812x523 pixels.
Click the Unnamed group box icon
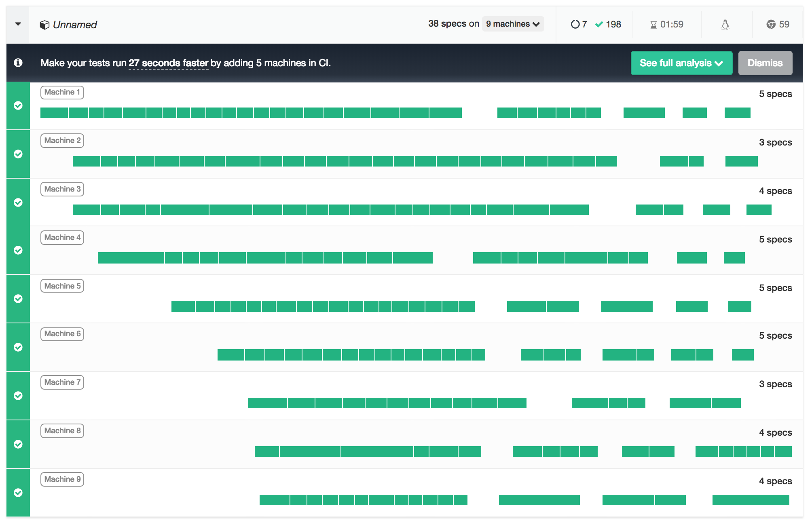tap(44, 25)
